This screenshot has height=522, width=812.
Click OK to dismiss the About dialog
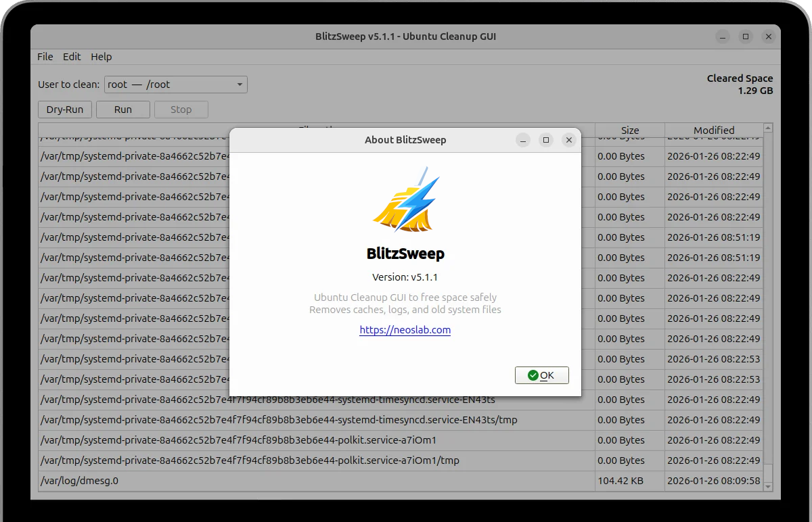(541, 375)
